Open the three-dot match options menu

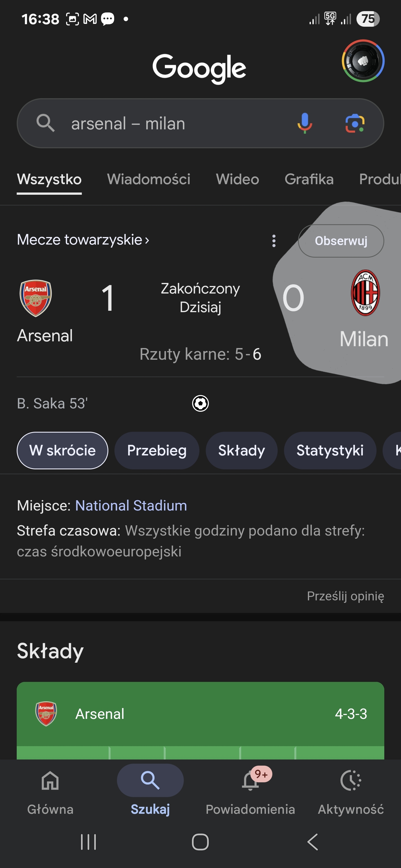[x=274, y=241]
